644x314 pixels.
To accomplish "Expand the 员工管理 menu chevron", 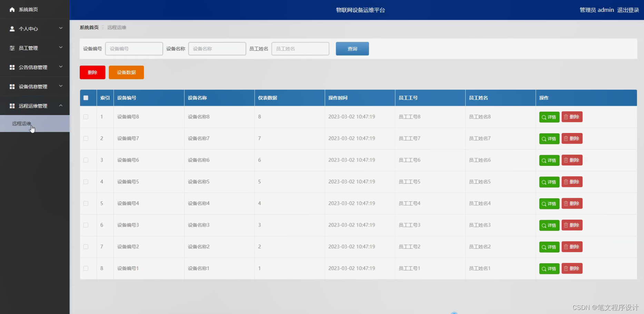I will point(61,47).
